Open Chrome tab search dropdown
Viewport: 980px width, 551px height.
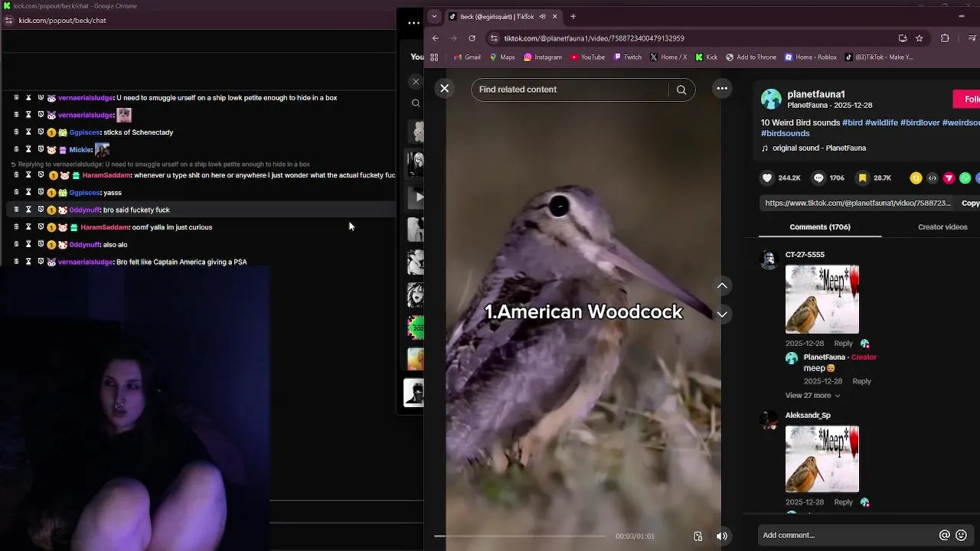434,16
